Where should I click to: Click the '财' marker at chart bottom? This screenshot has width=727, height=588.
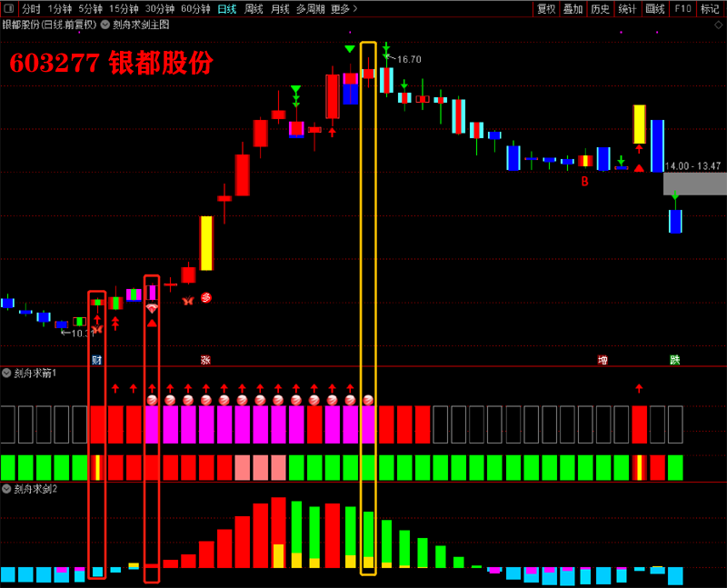click(x=97, y=360)
